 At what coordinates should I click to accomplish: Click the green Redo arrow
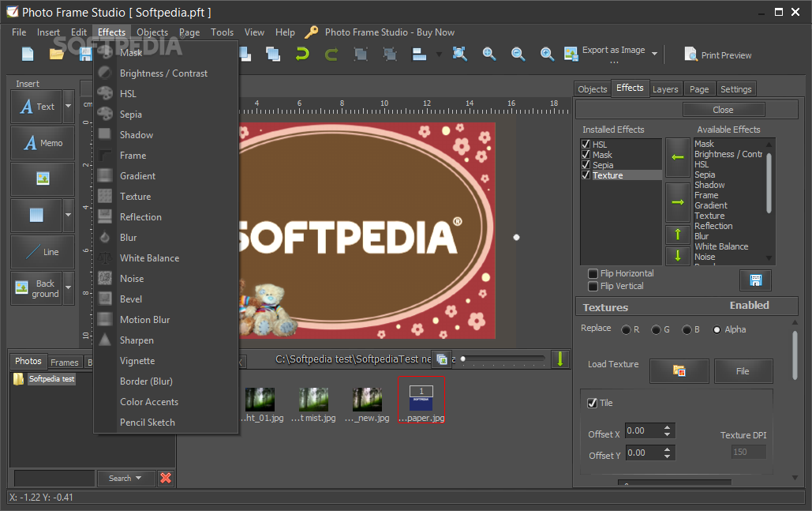pos(331,54)
